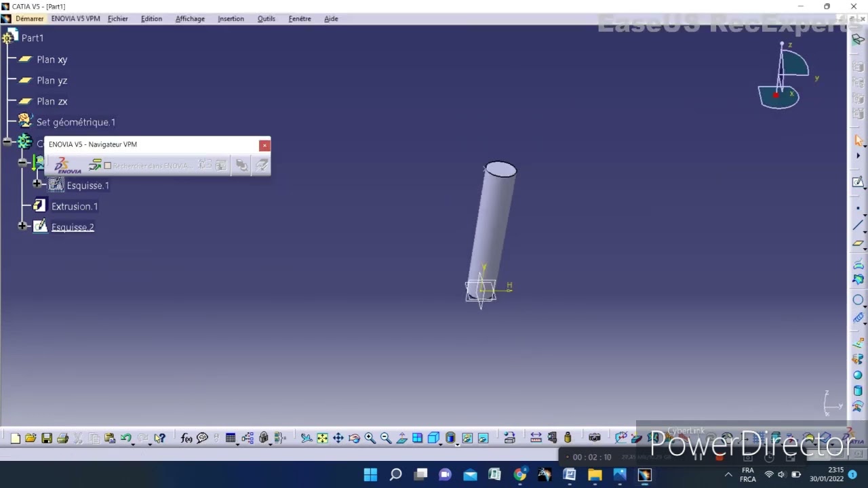The height and width of the screenshot is (488, 868).
Task: Select Plan xy in the tree
Action: tap(52, 60)
